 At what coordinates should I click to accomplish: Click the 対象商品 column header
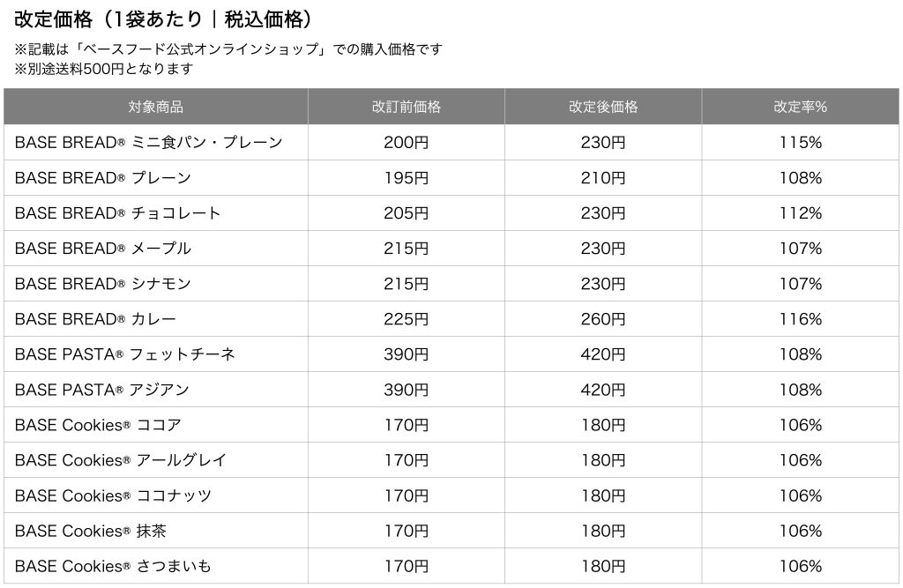point(155,107)
